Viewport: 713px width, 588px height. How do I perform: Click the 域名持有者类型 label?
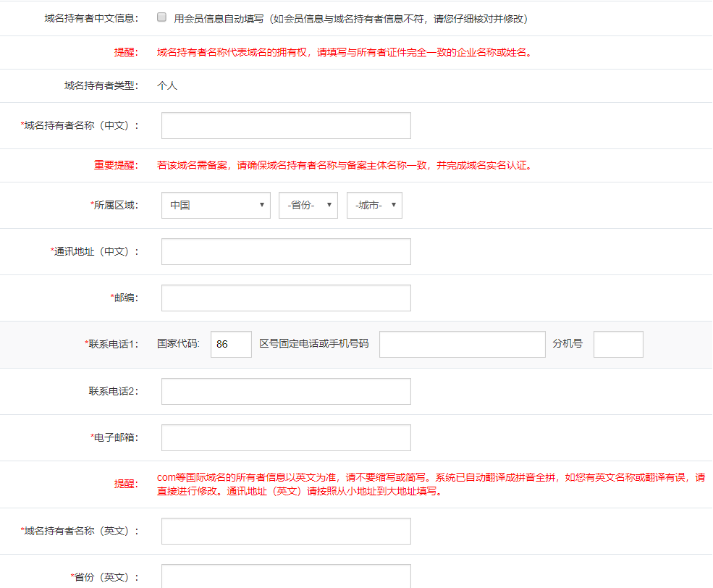[101, 85]
